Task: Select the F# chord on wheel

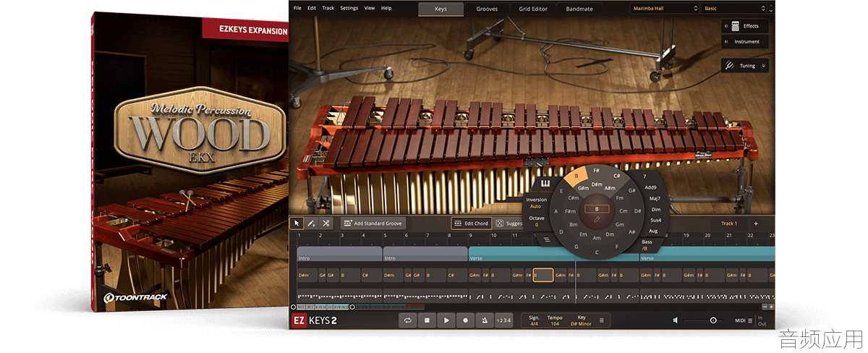Action: click(x=597, y=171)
